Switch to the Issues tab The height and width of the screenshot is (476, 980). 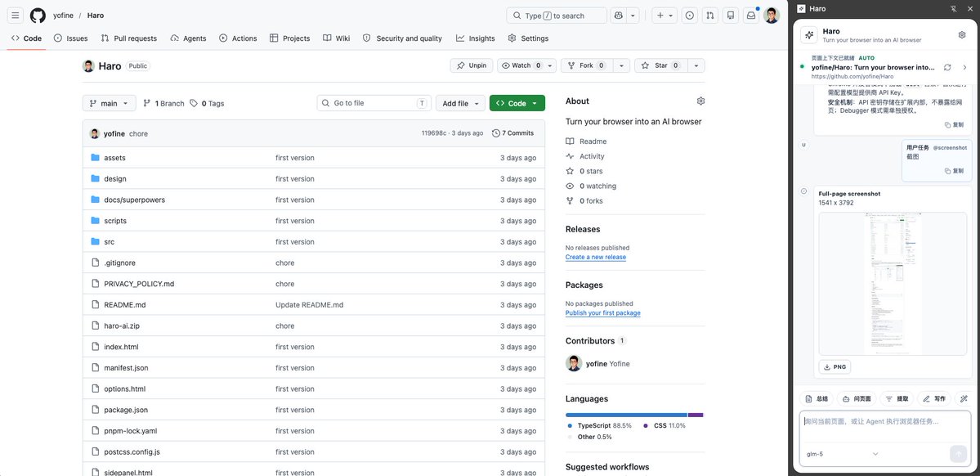70,38
